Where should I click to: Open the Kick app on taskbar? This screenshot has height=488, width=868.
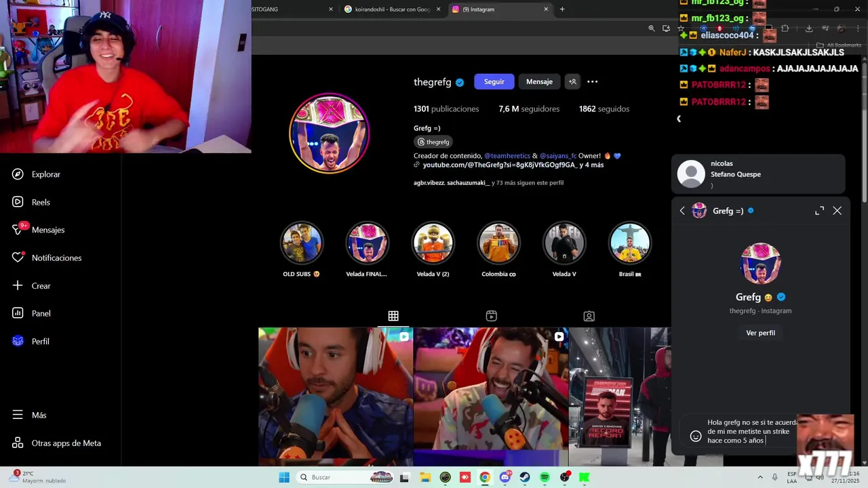click(x=584, y=477)
